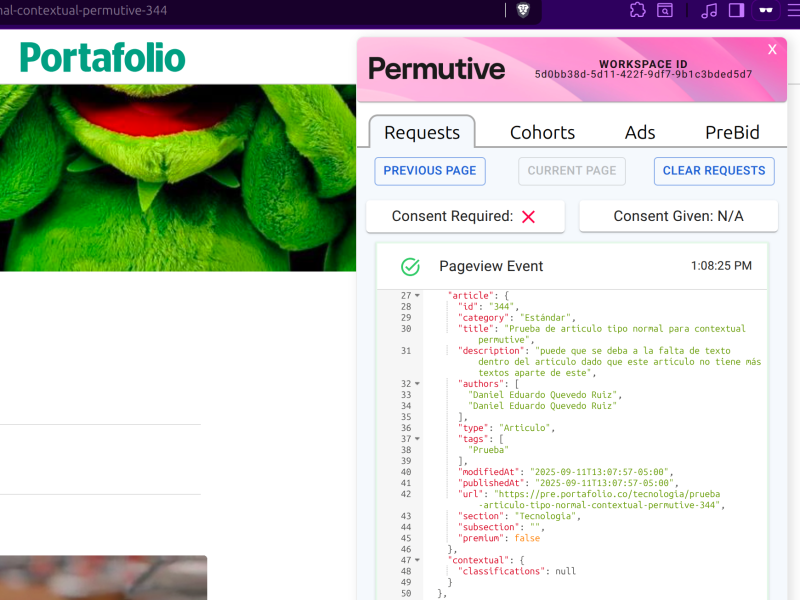Click the page search toolbar icon
The width and height of the screenshot is (800, 600).
click(665, 11)
